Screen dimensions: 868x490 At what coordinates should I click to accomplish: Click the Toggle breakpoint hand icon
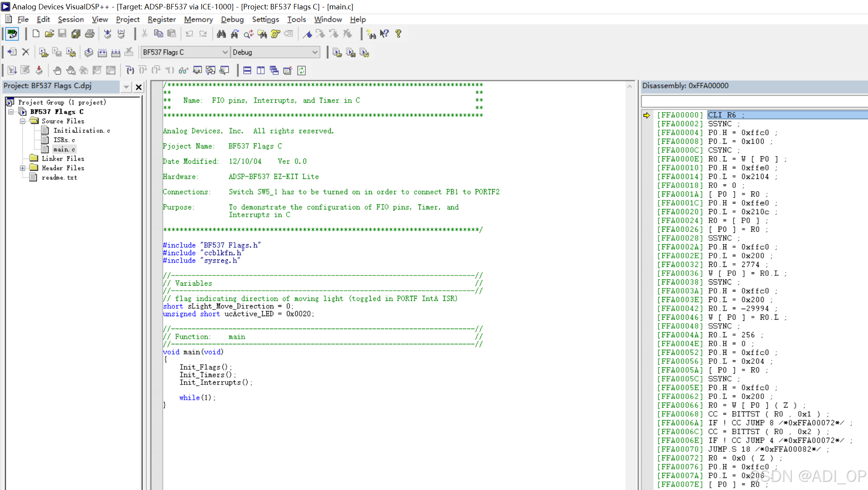pyautogui.click(x=57, y=70)
